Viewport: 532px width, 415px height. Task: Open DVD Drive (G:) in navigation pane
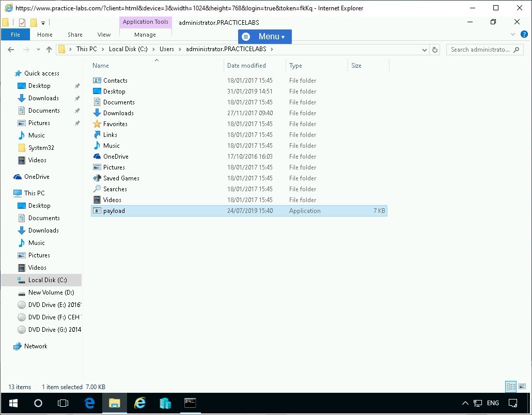click(55, 330)
